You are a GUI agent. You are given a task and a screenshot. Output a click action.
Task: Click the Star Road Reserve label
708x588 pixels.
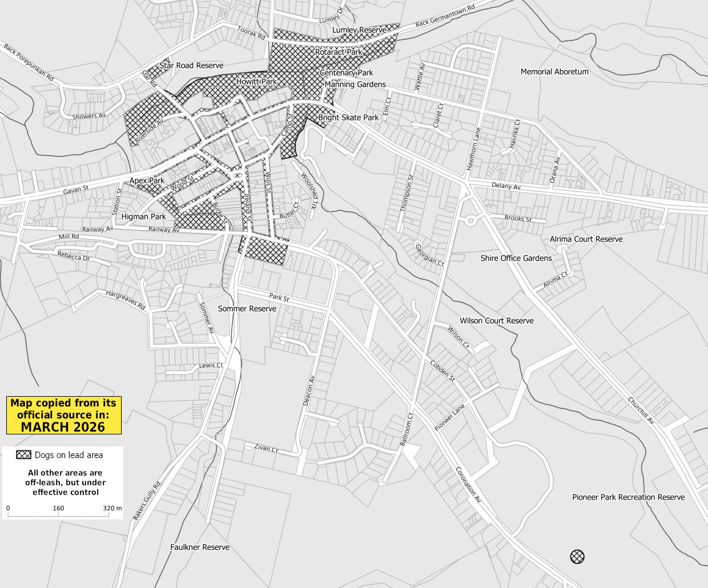point(191,66)
